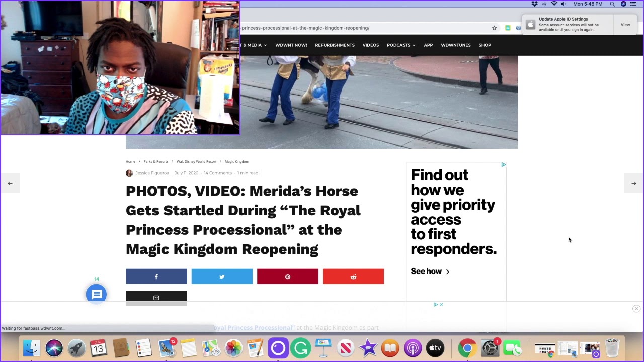
Task: Open APP nav item
Action: coord(428,45)
